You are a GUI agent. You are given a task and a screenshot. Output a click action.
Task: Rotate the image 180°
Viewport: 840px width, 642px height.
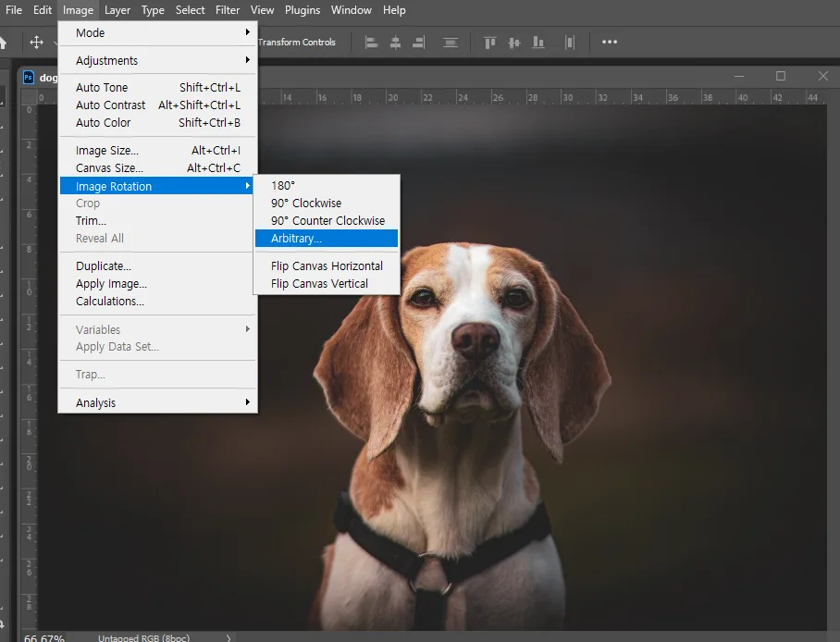(x=327, y=185)
